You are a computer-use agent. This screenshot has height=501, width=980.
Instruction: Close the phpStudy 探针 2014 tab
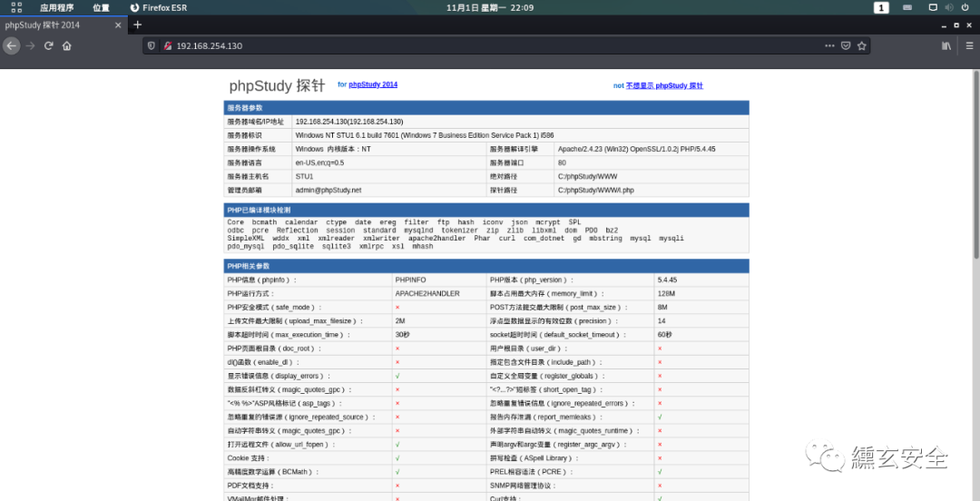(118, 25)
